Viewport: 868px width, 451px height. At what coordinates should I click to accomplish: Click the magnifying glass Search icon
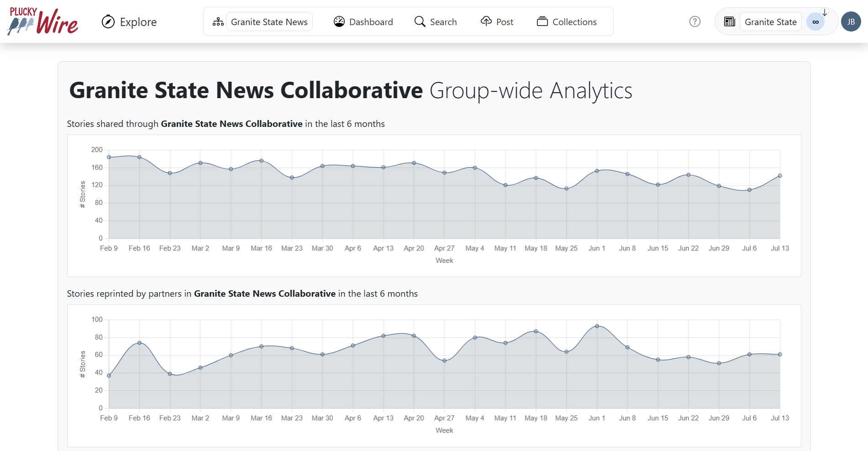pyautogui.click(x=419, y=21)
